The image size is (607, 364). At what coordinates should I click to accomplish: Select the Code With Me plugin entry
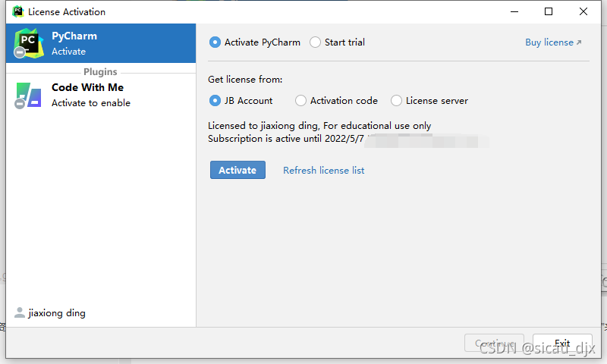(x=101, y=95)
